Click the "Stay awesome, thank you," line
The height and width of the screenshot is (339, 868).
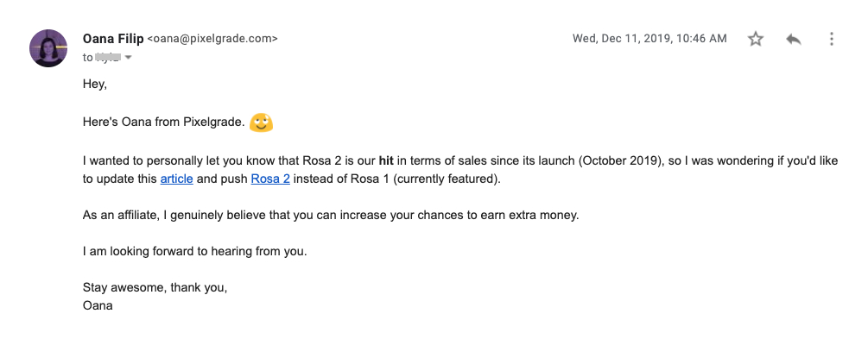155,287
